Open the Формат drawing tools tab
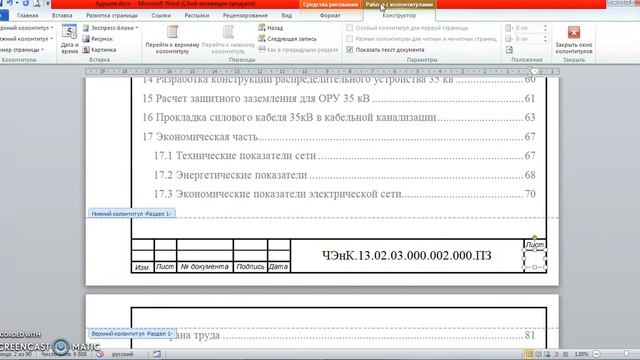 coord(330,16)
